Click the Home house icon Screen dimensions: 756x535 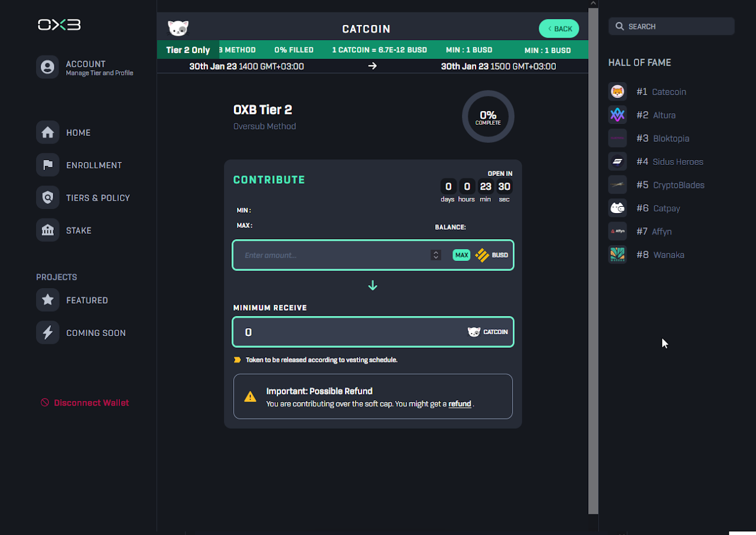47,132
